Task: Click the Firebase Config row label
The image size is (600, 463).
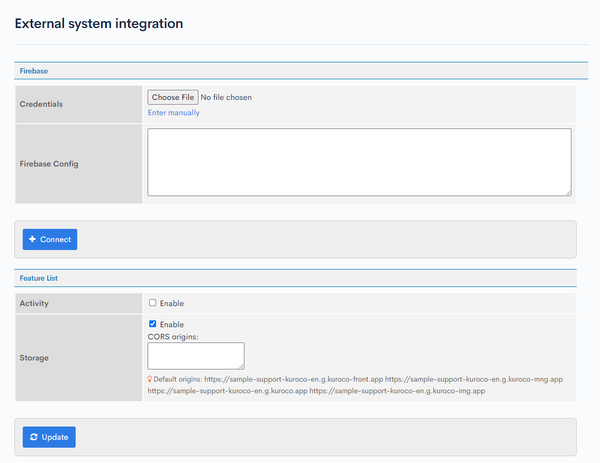Action: click(x=49, y=164)
